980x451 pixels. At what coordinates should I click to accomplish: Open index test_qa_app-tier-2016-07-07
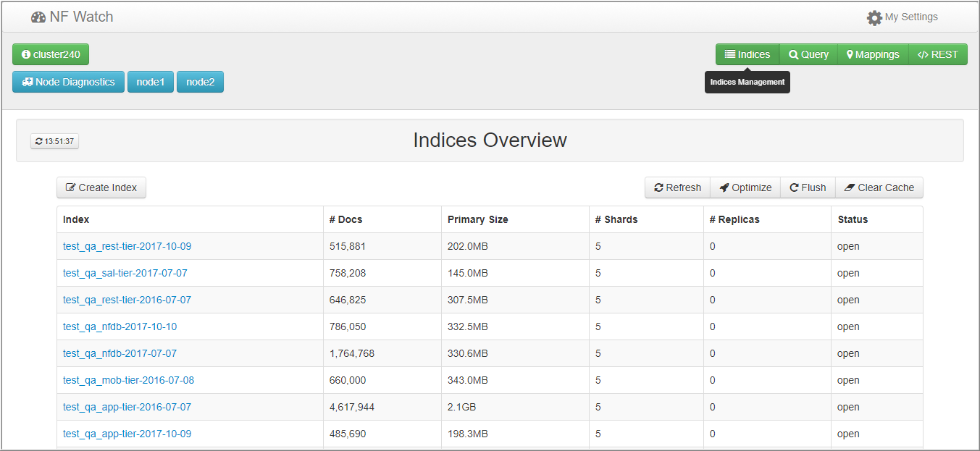pyautogui.click(x=127, y=407)
